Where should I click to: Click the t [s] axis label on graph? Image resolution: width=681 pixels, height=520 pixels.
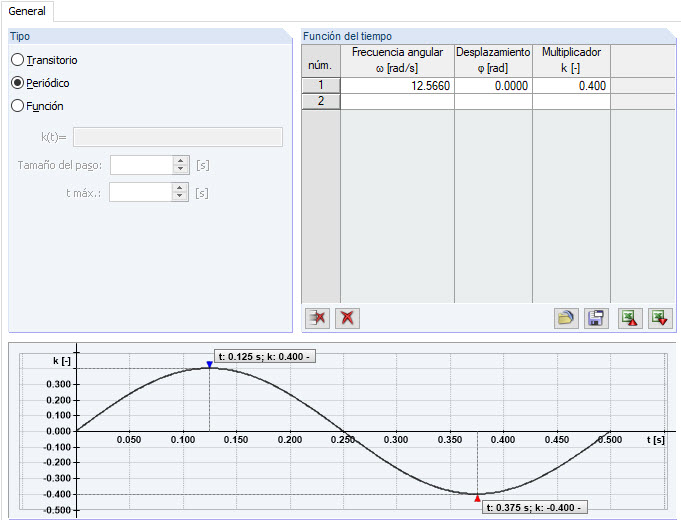coord(656,440)
